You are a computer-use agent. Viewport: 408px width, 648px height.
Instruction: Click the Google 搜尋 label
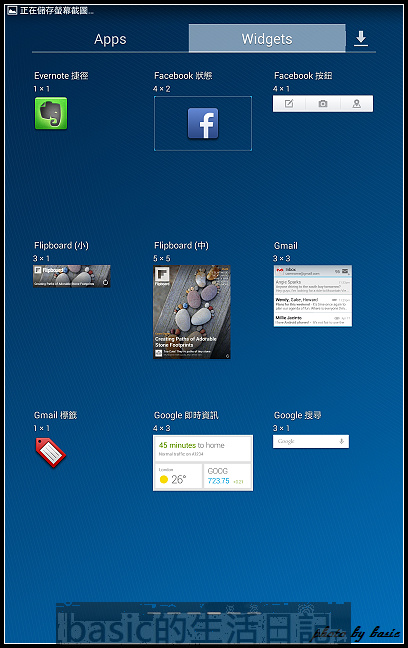point(298,415)
